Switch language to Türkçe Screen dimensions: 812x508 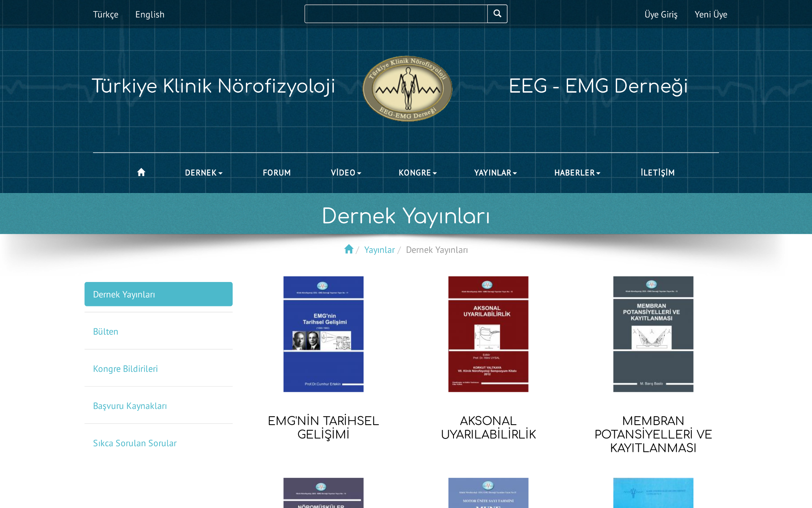(106, 14)
